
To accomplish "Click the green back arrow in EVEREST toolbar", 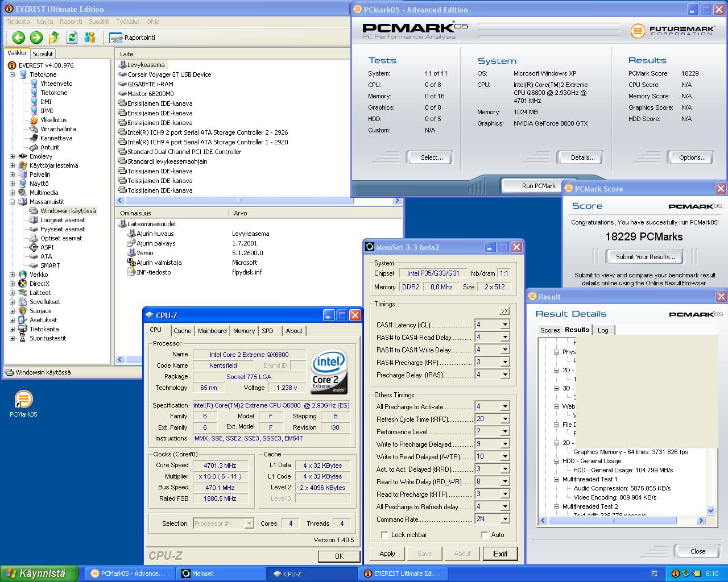I will pos(18,38).
